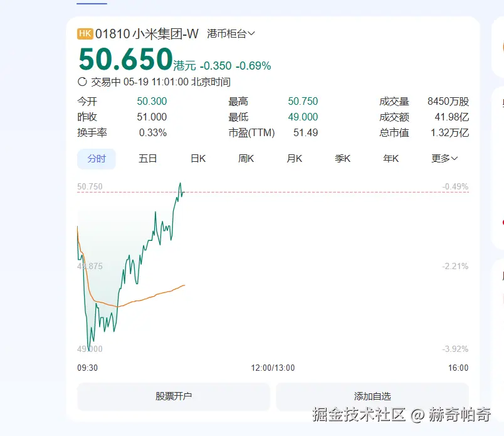Viewport: 504px width, 436px height.
Task: Open the 港币柜台 dropdown
Action: pos(230,33)
